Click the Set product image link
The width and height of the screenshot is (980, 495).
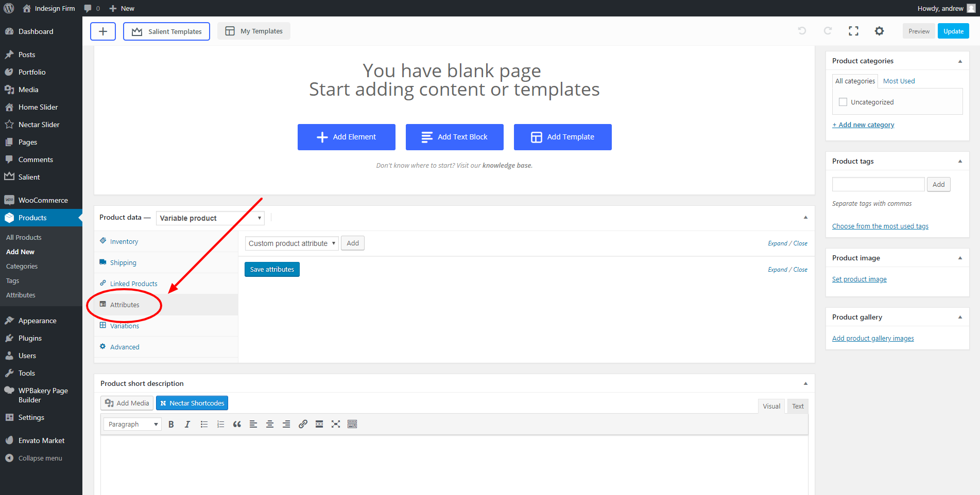click(x=859, y=279)
